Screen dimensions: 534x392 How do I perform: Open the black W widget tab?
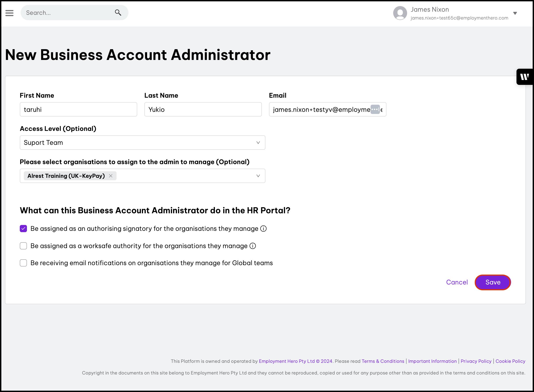tap(525, 77)
